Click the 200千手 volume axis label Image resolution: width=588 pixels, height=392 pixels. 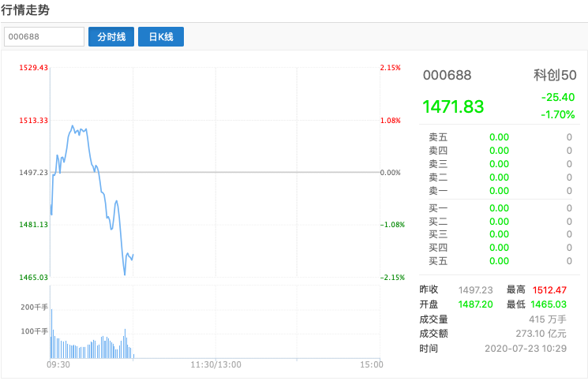35,306
